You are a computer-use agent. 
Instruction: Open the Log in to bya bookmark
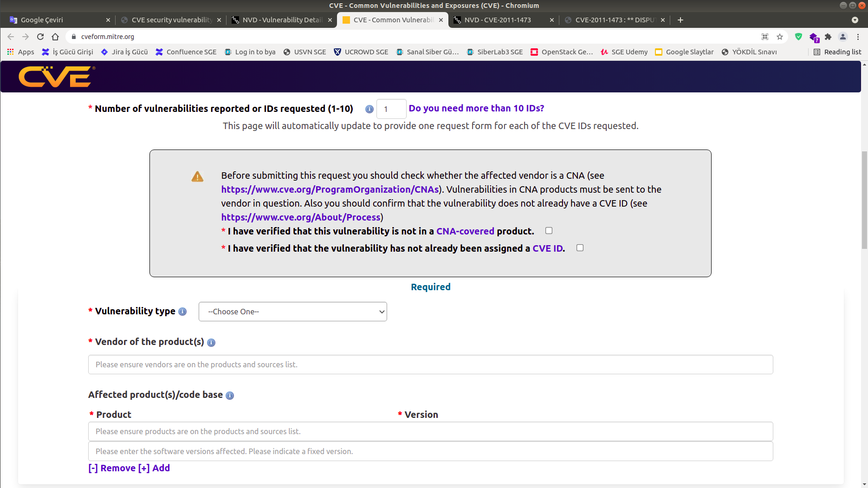pos(250,52)
